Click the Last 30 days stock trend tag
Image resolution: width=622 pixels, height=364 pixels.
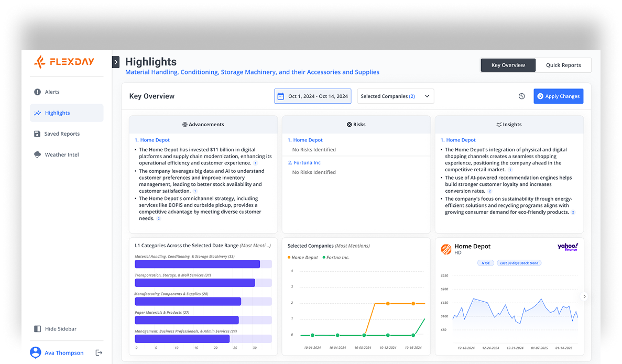(x=519, y=263)
